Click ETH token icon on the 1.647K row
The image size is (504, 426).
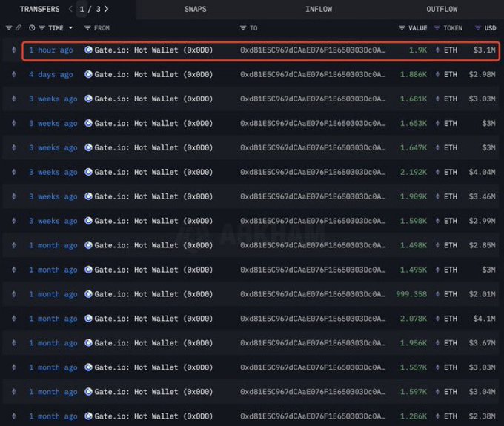[437, 147]
